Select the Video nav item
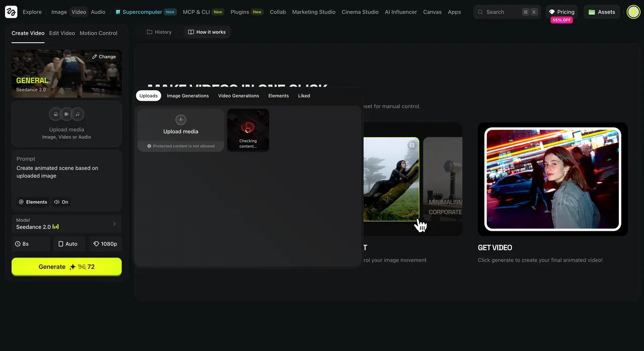Image resolution: width=644 pixels, height=351 pixels. pos(78,12)
